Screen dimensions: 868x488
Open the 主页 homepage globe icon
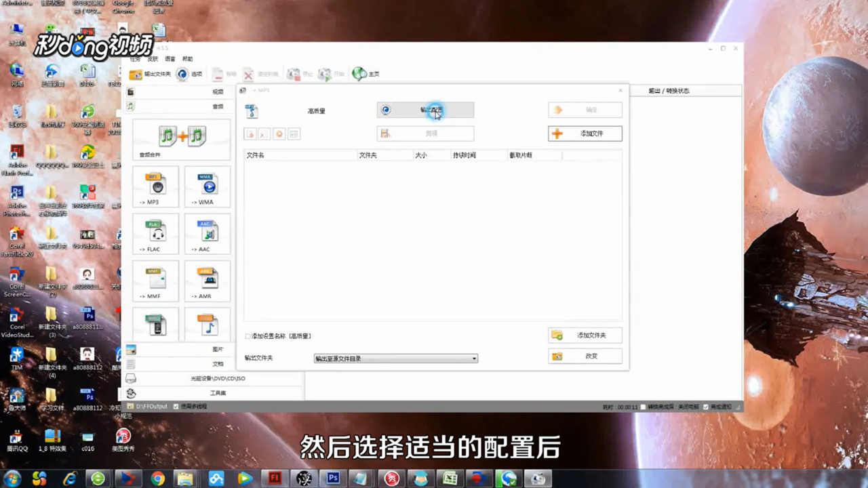coord(366,74)
